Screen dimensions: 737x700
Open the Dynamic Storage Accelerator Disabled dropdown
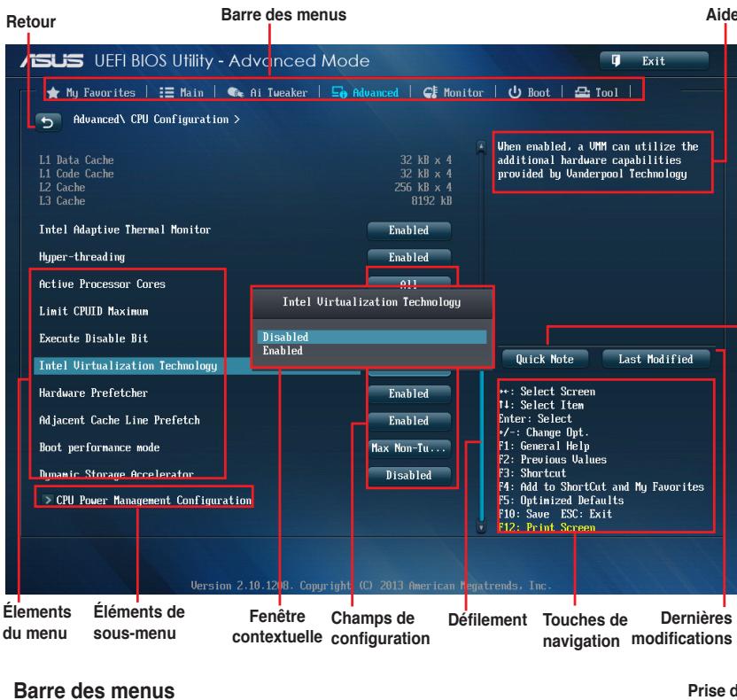409,476
